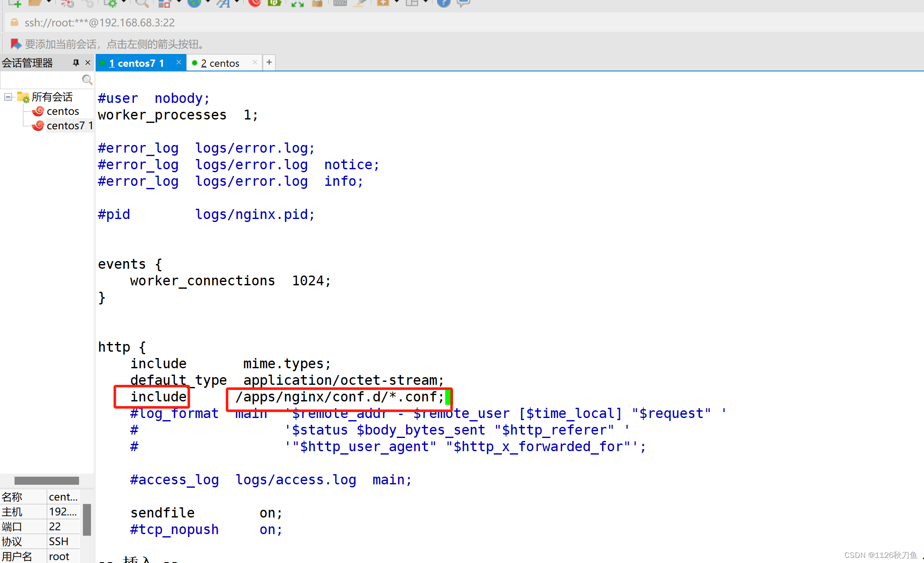This screenshot has width=924, height=563.
Task: Add a new tab with plus button
Action: pos(269,63)
